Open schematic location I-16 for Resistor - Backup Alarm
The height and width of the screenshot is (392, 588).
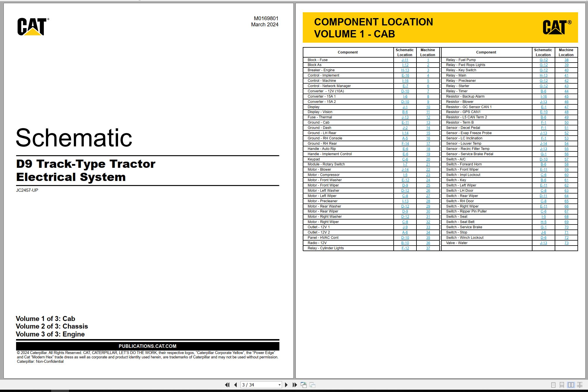[x=544, y=96]
